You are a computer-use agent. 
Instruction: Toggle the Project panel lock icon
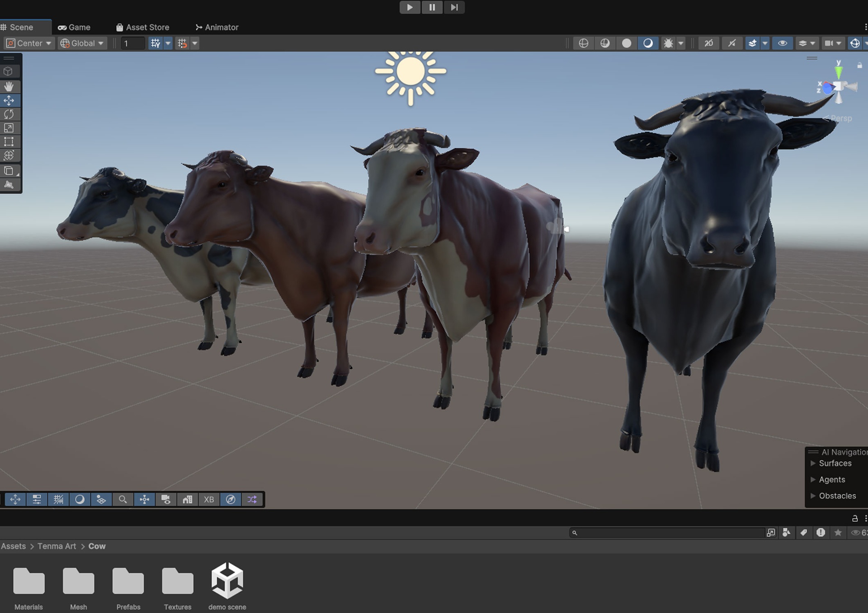pyautogui.click(x=854, y=518)
